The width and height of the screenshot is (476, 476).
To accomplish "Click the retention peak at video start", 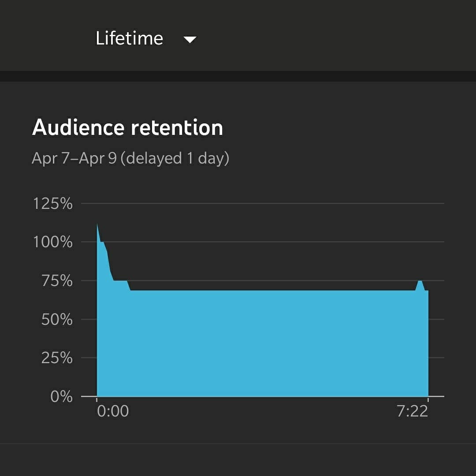I will click(97, 226).
